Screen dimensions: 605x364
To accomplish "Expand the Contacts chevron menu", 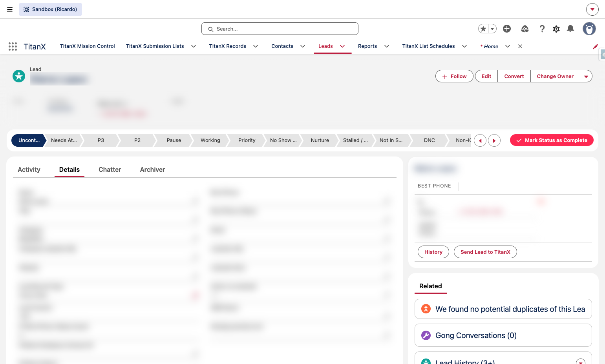I will click(303, 46).
